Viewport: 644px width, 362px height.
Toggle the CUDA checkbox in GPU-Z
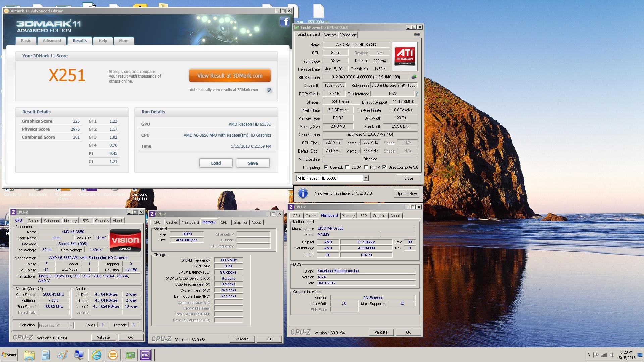click(347, 167)
